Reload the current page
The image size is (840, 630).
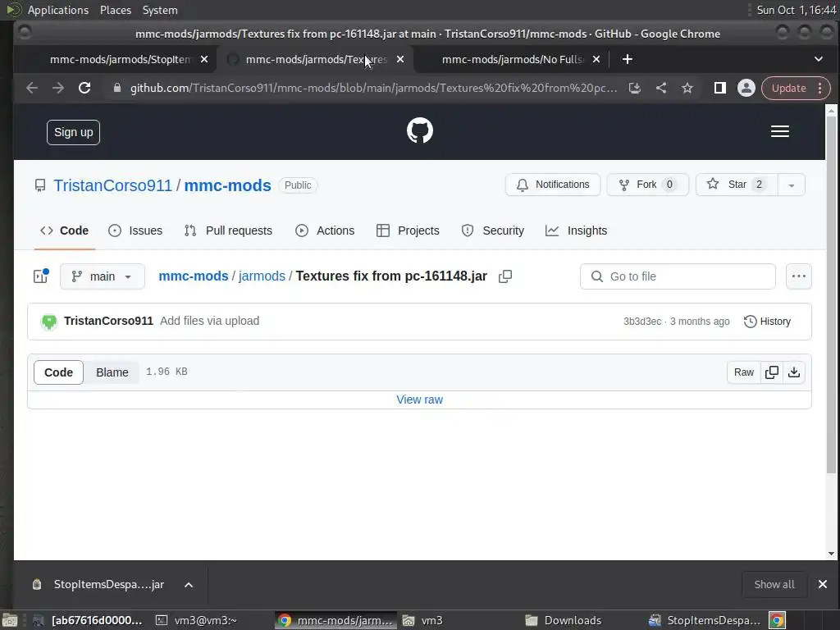point(84,88)
